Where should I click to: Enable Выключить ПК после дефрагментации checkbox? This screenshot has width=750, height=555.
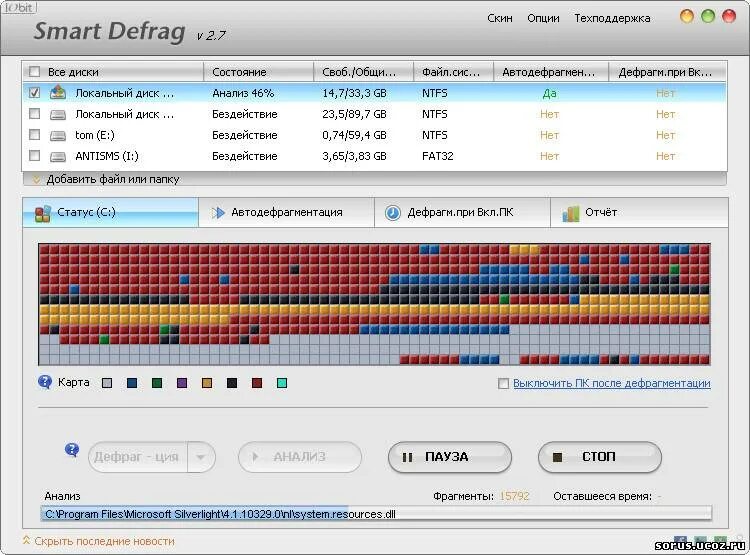pyautogui.click(x=503, y=383)
